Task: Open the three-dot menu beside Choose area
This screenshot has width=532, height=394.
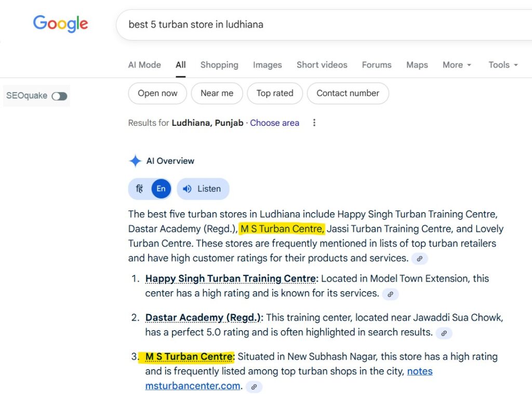Action: (x=314, y=123)
